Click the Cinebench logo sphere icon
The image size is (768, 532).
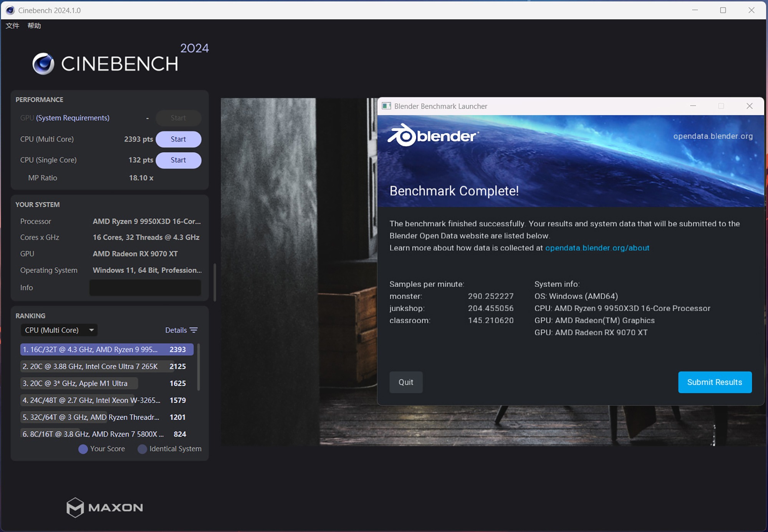(43, 64)
